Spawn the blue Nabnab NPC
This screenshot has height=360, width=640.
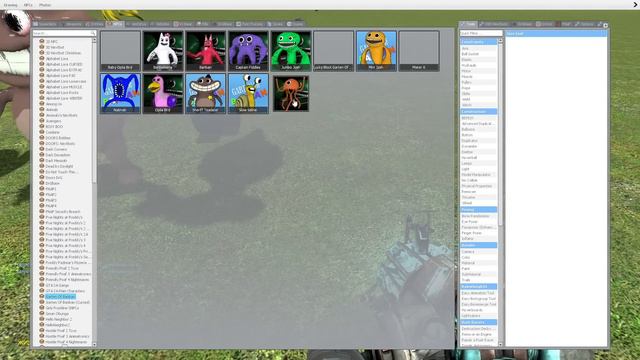pyautogui.click(x=120, y=93)
